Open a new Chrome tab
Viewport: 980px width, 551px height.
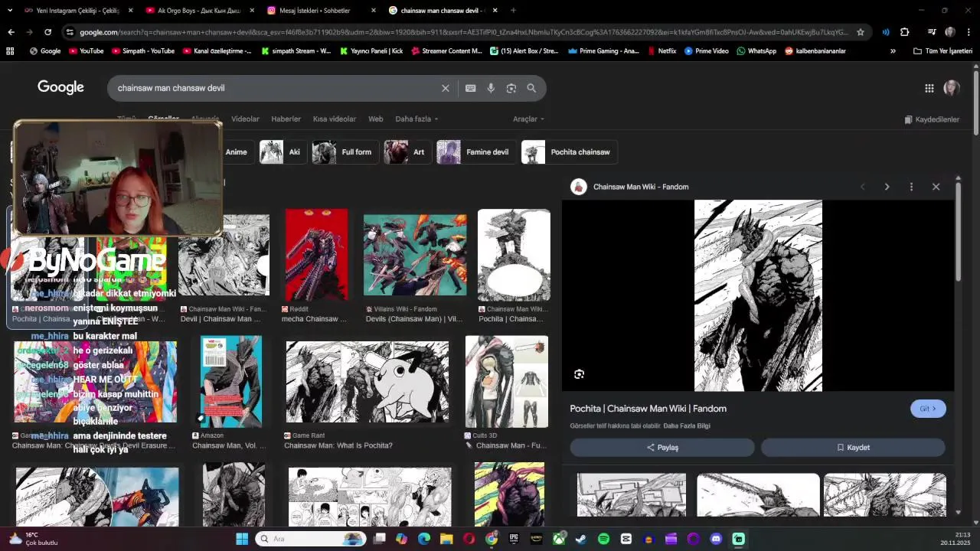coord(513,11)
